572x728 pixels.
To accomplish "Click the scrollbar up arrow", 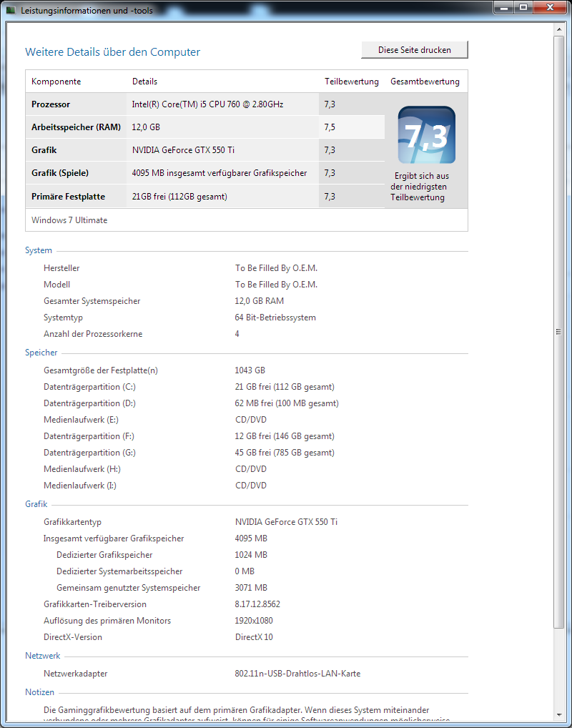I will click(x=559, y=29).
